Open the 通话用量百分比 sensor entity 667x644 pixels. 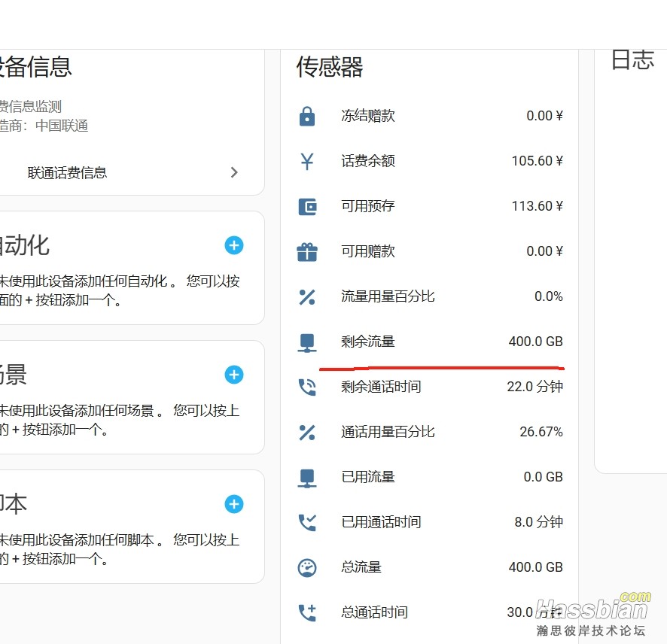click(430, 432)
